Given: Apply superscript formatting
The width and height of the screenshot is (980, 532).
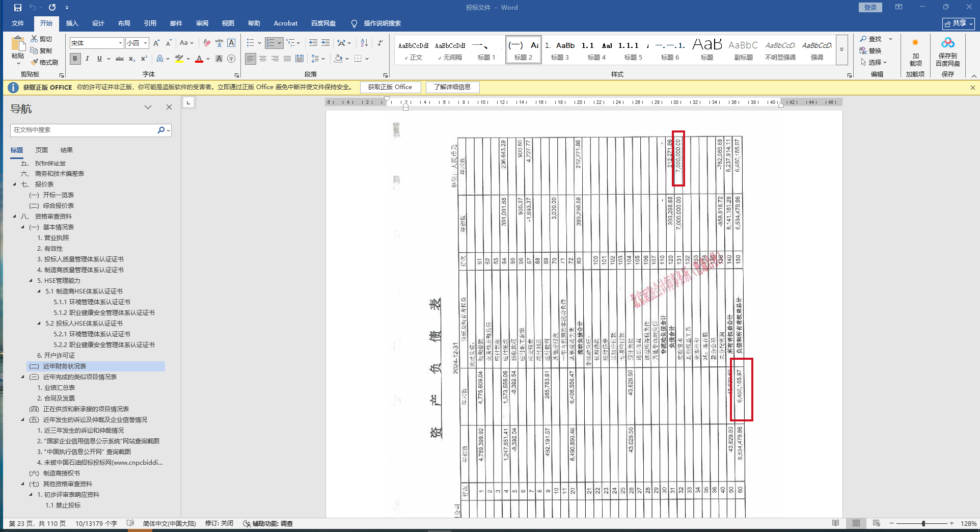Looking at the screenshot, I should pyautogui.click(x=144, y=59).
